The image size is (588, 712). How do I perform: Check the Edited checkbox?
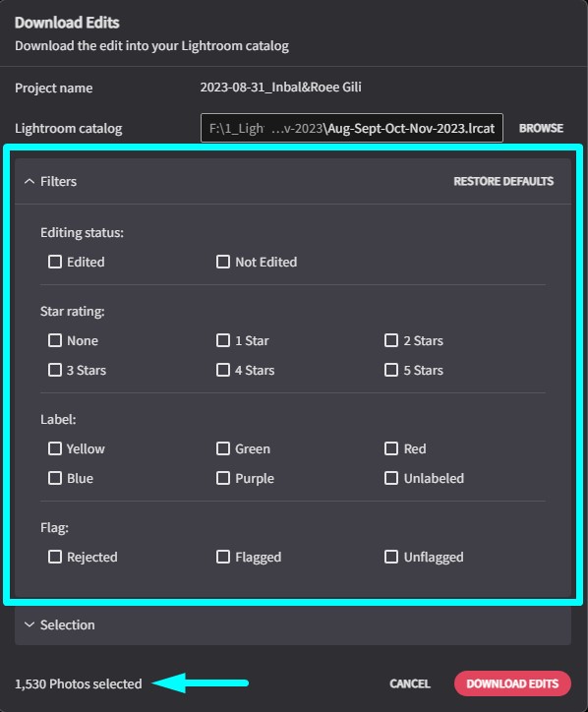55,262
